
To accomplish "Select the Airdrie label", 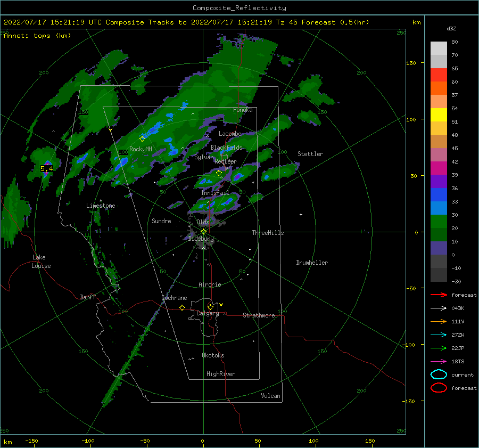I will (210, 284).
